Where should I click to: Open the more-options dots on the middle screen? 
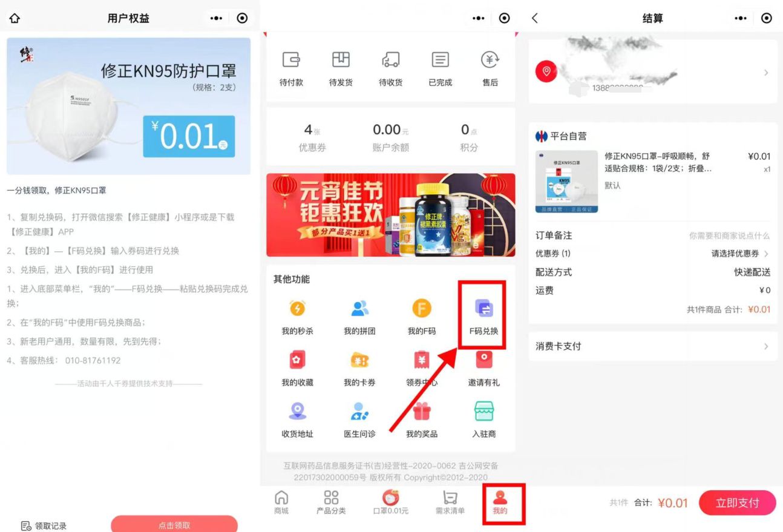[x=479, y=19]
